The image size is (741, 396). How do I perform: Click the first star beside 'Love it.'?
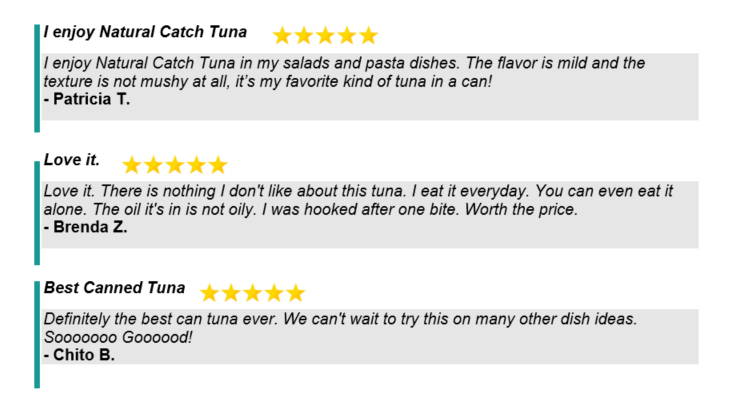[x=131, y=165]
